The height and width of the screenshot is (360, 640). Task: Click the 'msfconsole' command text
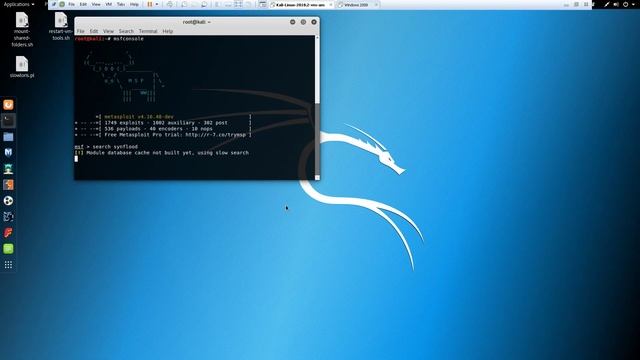click(129, 39)
